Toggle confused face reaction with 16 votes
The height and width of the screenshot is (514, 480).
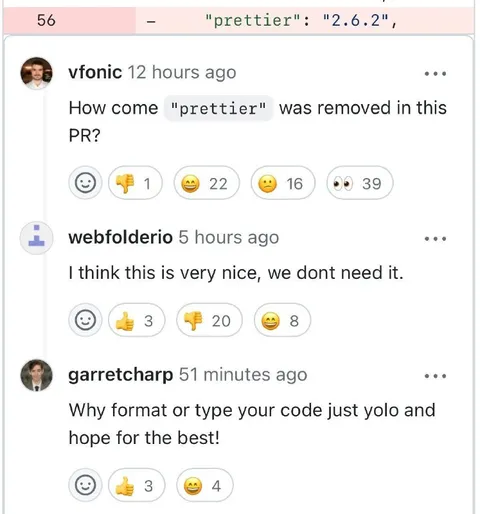coord(283,183)
